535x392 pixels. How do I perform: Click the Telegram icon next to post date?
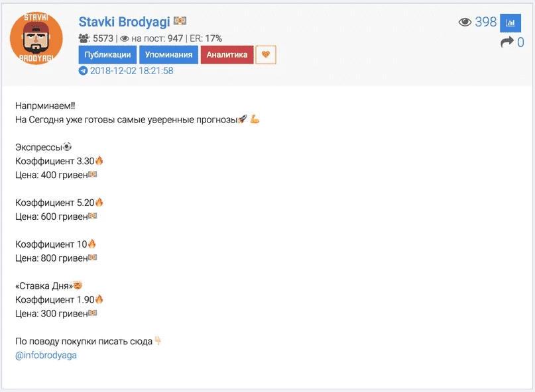[83, 71]
